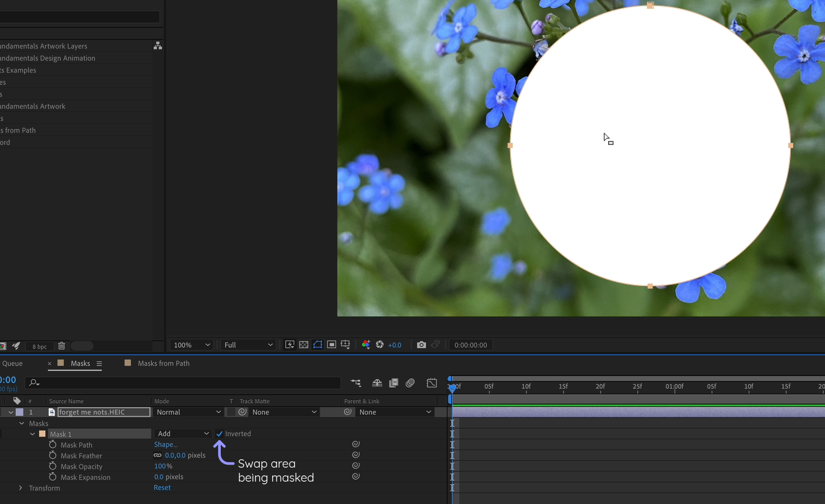Open the 100% magnification dropdown
The height and width of the screenshot is (504, 825).
point(192,345)
